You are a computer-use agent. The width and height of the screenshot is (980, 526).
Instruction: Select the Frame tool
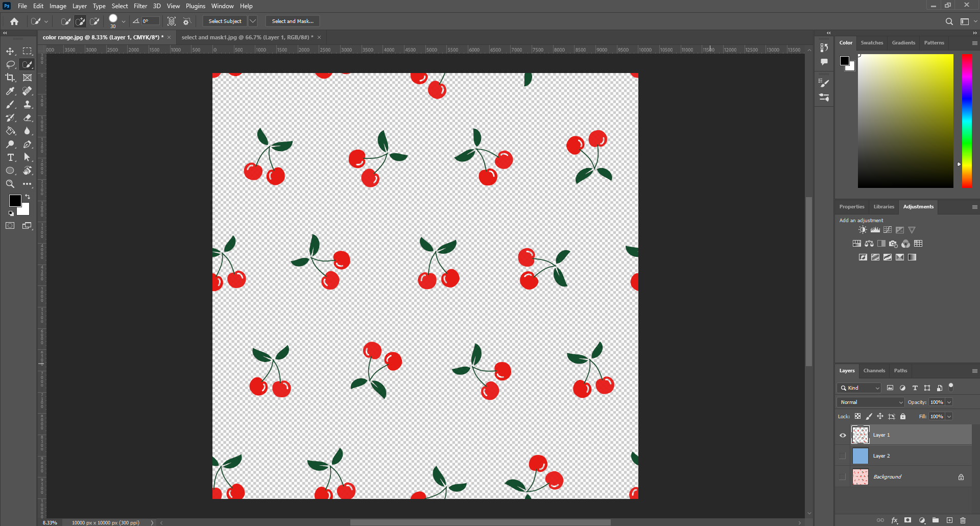point(27,78)
